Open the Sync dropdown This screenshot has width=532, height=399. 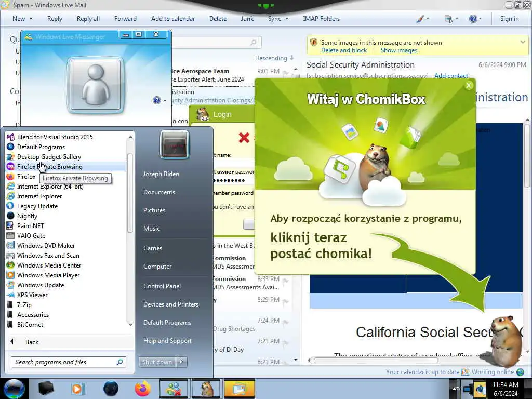pos(278,19)
